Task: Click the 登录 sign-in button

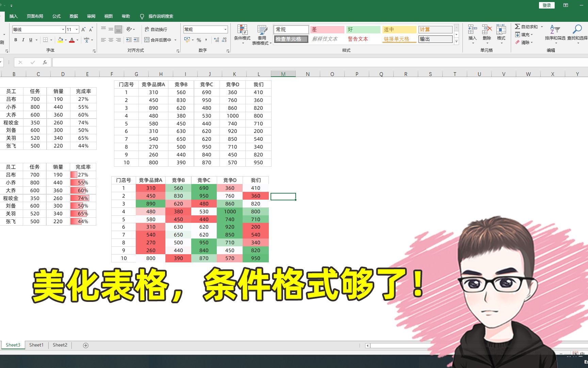Action: click(546, 5)
